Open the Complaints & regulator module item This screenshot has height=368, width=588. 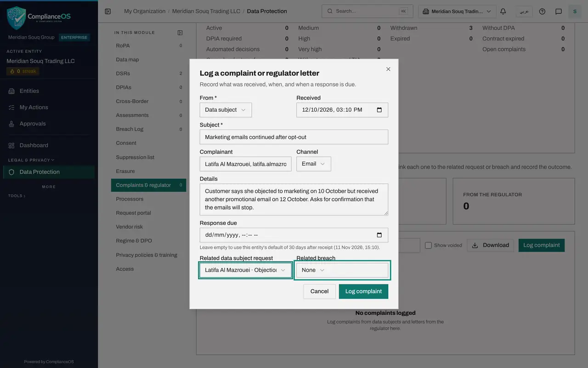click(x=148, y=185)
